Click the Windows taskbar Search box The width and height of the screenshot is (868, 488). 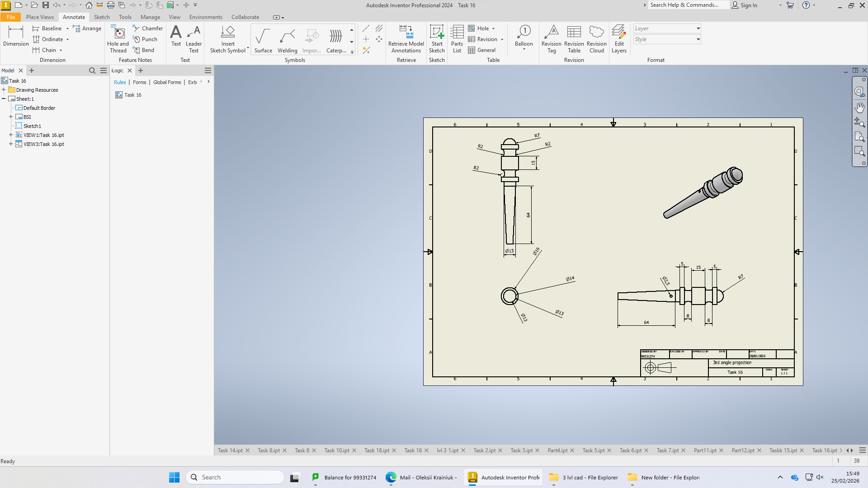point(235,477)
